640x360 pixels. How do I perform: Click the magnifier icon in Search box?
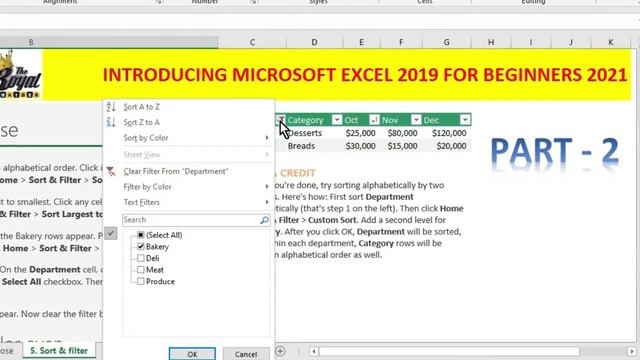[264, 220]
